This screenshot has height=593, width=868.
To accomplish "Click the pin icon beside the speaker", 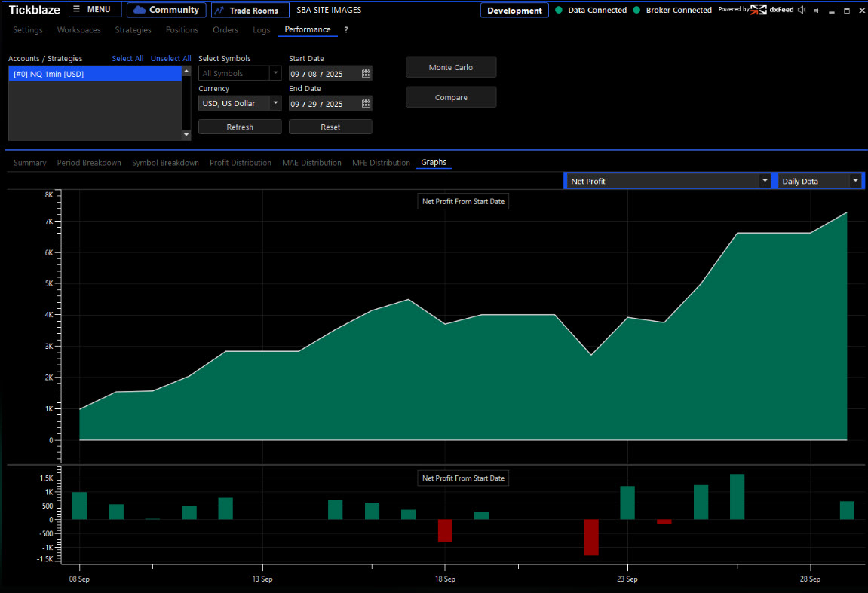I will (817, 10).
